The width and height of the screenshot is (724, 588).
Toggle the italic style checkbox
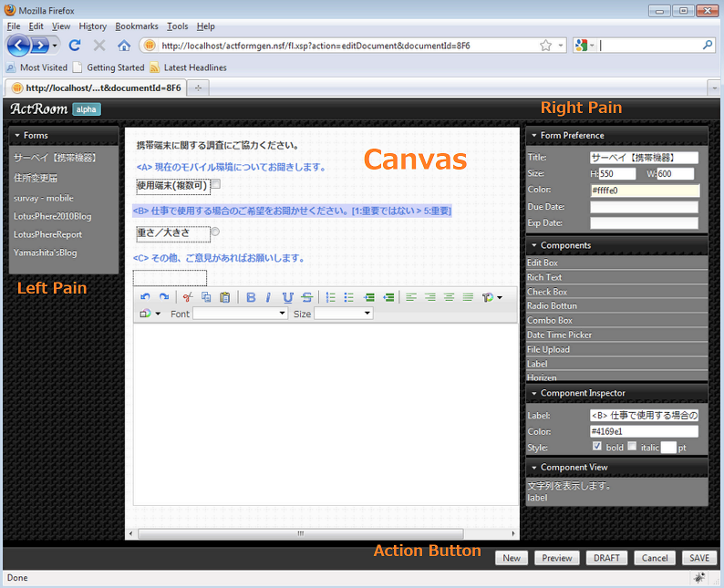[632, 446]
